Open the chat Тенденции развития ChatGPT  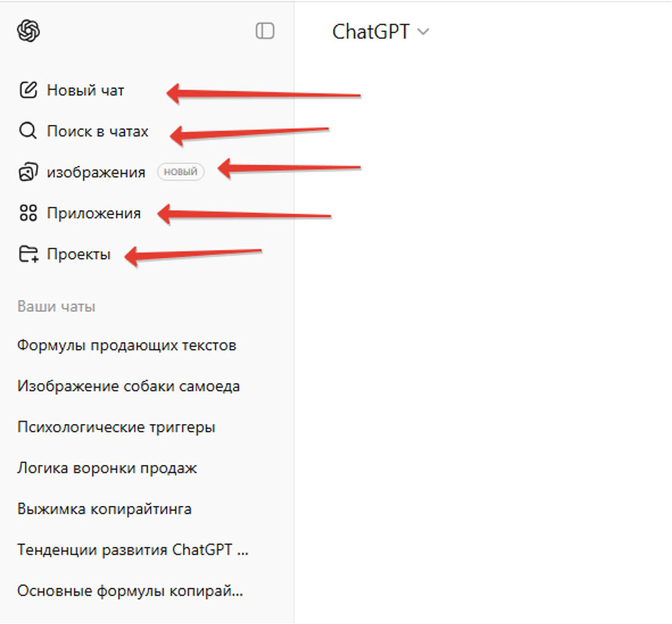point(132,550)
